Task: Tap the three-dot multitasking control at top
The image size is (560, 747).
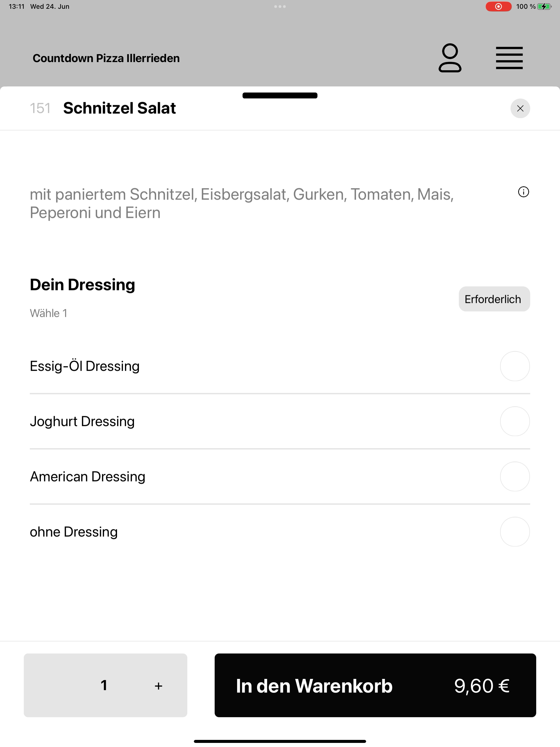Action: pyautogui.click(x=280, y=6)
